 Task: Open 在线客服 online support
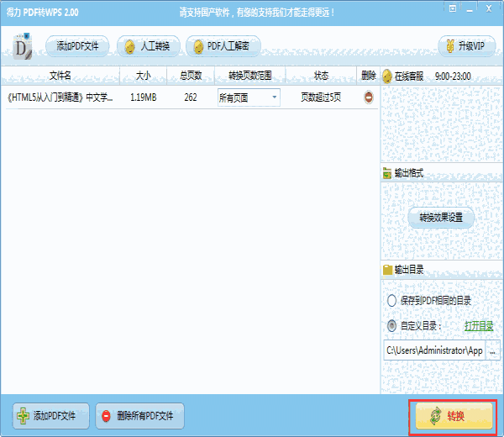click(409, 76)
